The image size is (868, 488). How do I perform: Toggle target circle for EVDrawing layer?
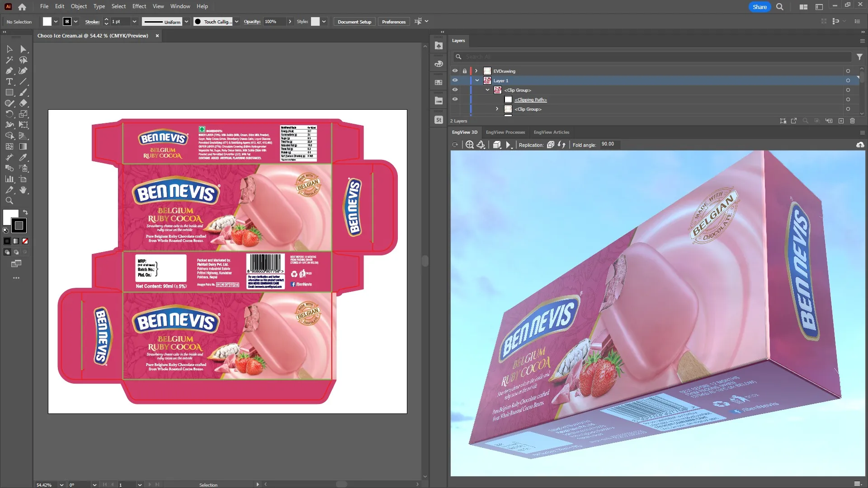848,71
